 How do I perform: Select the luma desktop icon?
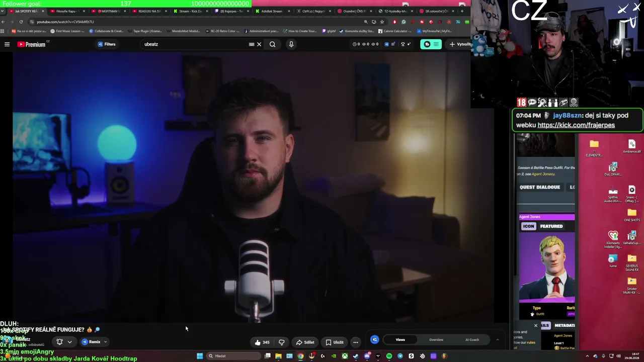pyautogui.click(x=613, y=261)
